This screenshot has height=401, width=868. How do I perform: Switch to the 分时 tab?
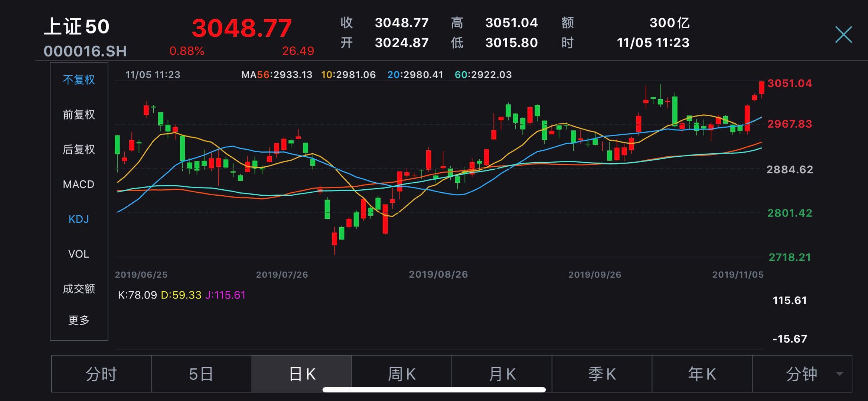[101, 374]
